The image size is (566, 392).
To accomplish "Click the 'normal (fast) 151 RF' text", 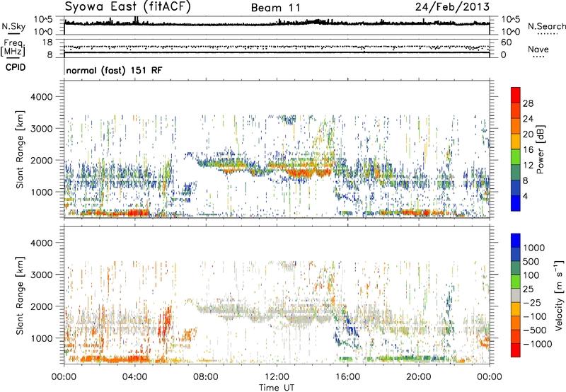I will point(114,70).
